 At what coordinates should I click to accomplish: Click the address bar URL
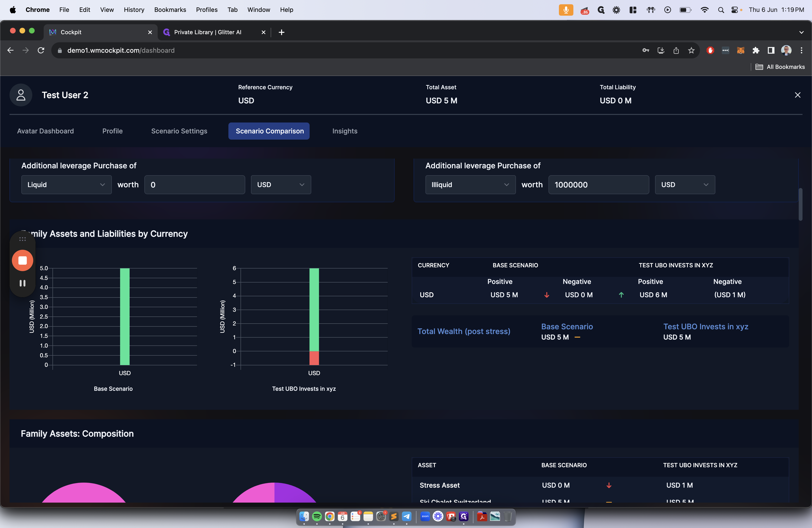point(121,51)
